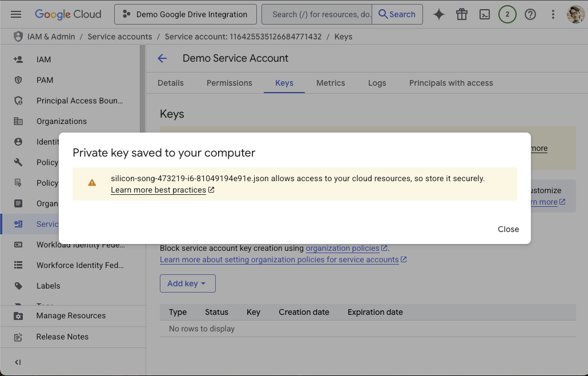Click the Organizations building icon

18,121
